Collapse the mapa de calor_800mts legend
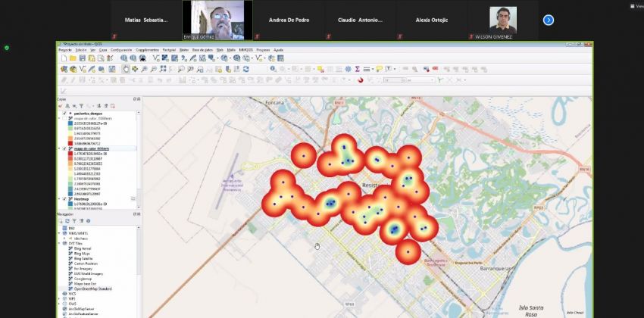Screen dimensions: 644x318 pyautogui.click(x=59, y=148)
